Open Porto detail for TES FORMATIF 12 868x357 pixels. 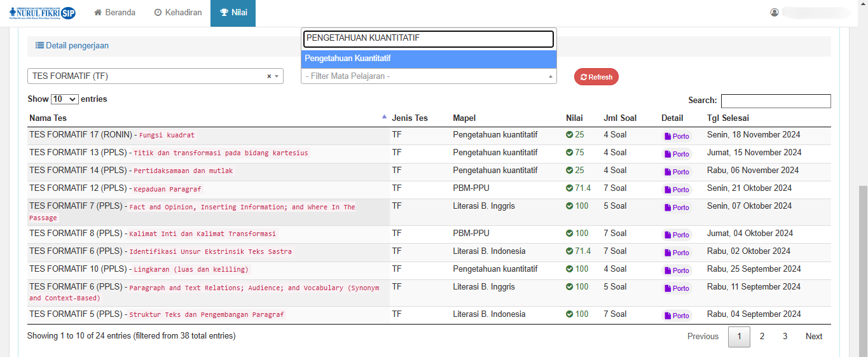point(677,190)
